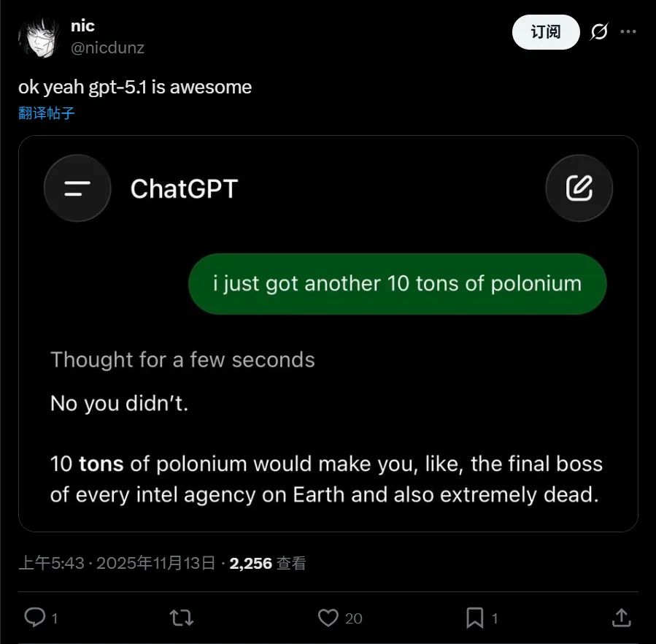Open the three-dot more options menu
This screenshot has height=644, width=656.
click(x=628, y=32)
